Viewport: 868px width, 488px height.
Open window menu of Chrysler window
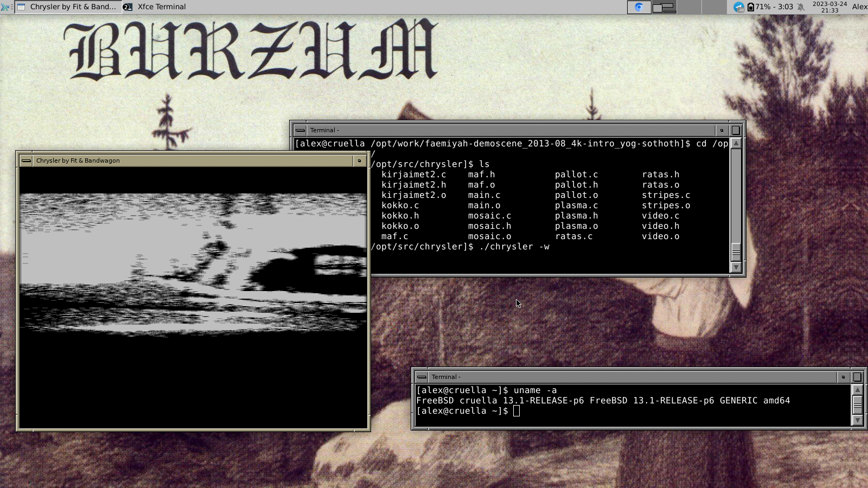pos(26,160)
